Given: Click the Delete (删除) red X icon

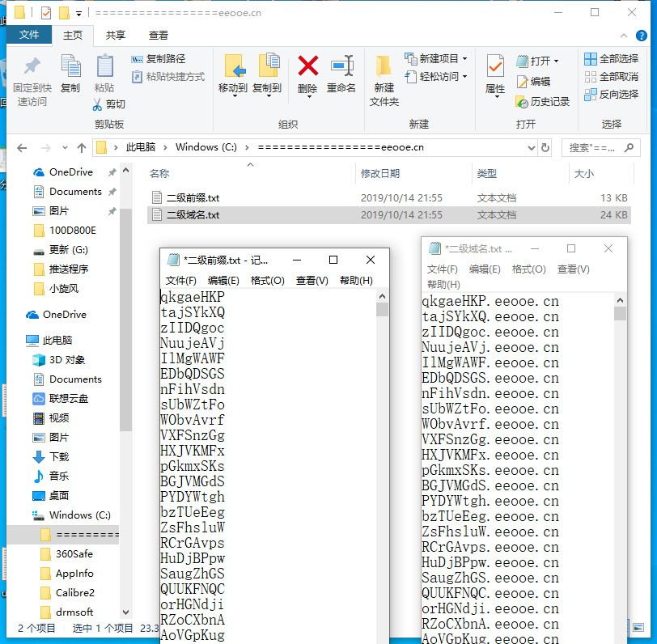Looking at the screenshot, I should (307, 66).
